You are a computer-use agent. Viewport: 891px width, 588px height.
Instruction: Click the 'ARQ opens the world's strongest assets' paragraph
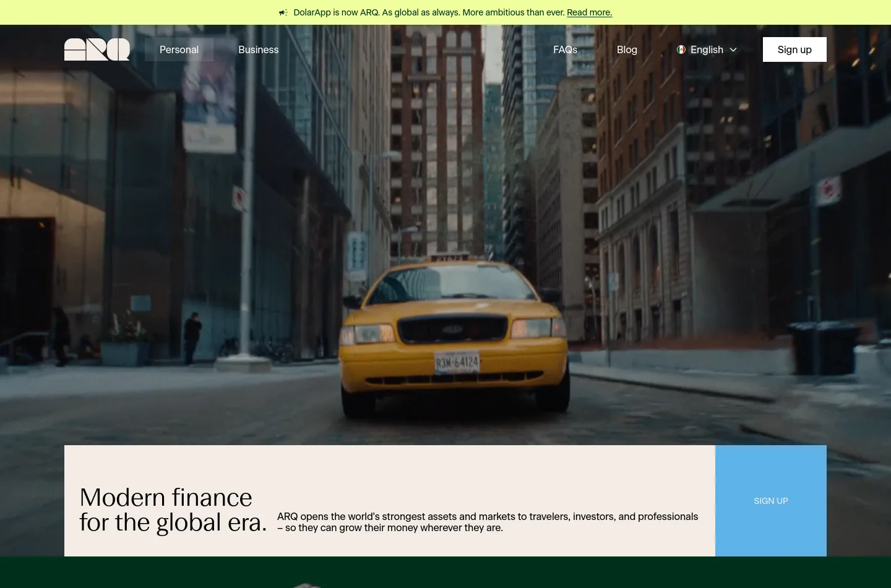[488, 522]
